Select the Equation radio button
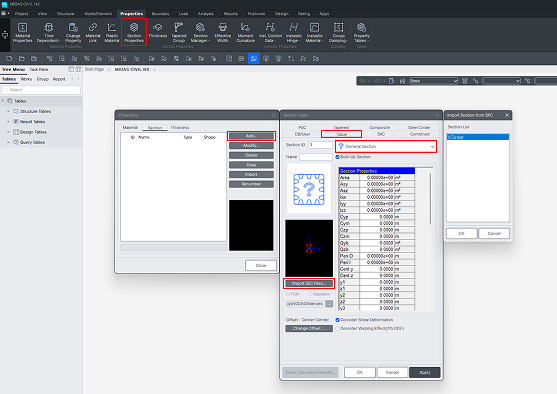 [x=311, y=294]
